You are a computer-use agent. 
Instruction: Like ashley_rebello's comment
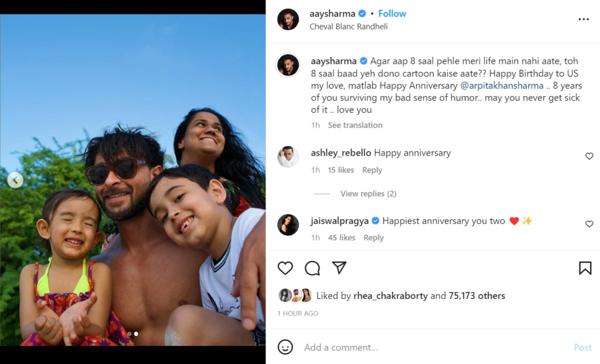589,156
